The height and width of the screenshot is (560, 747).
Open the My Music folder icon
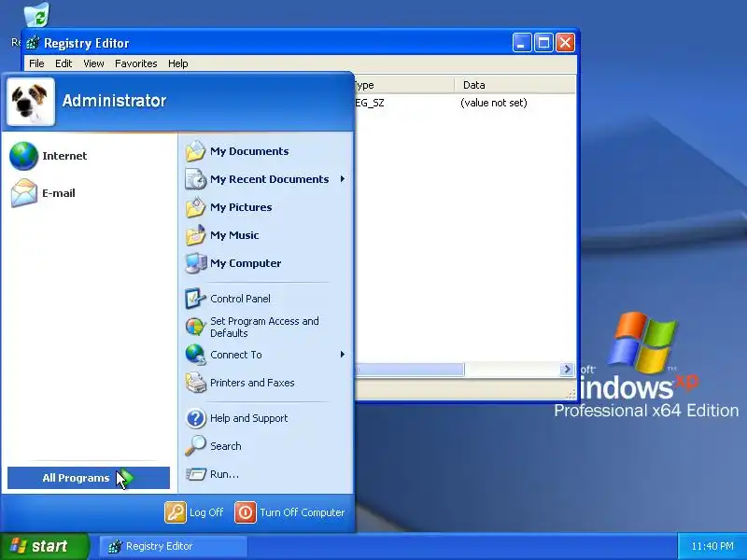[x=195, y=235]
